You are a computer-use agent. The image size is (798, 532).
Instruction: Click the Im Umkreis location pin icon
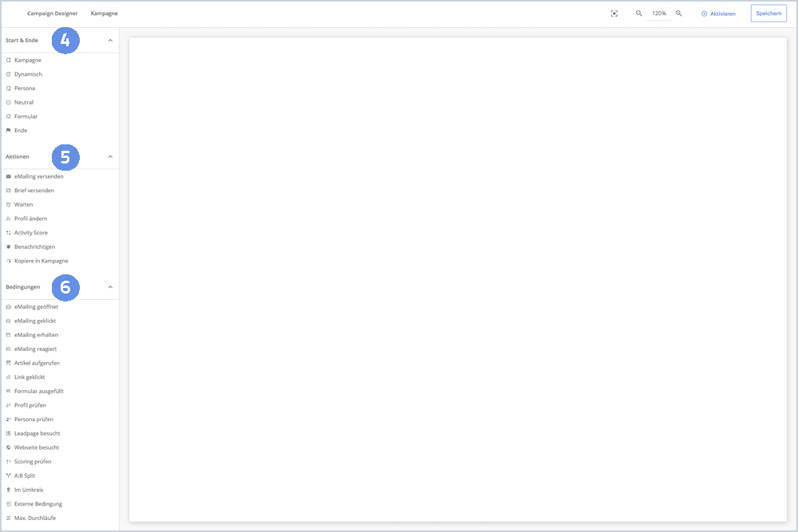8,490
